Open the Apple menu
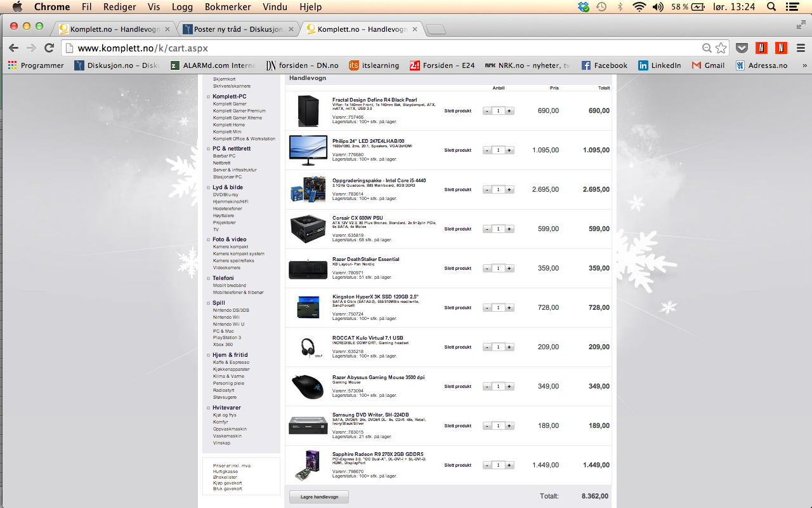The image size is (812, 508). 17,7
